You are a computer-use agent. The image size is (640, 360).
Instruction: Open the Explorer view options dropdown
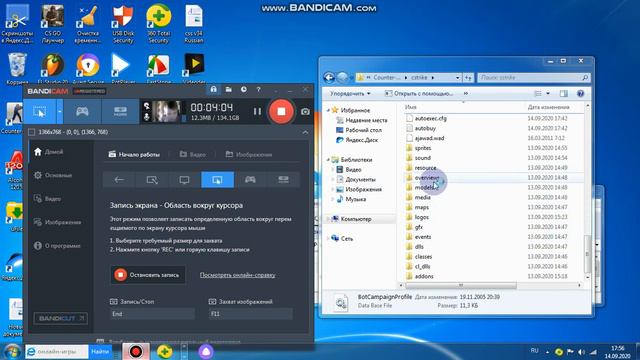548,93
